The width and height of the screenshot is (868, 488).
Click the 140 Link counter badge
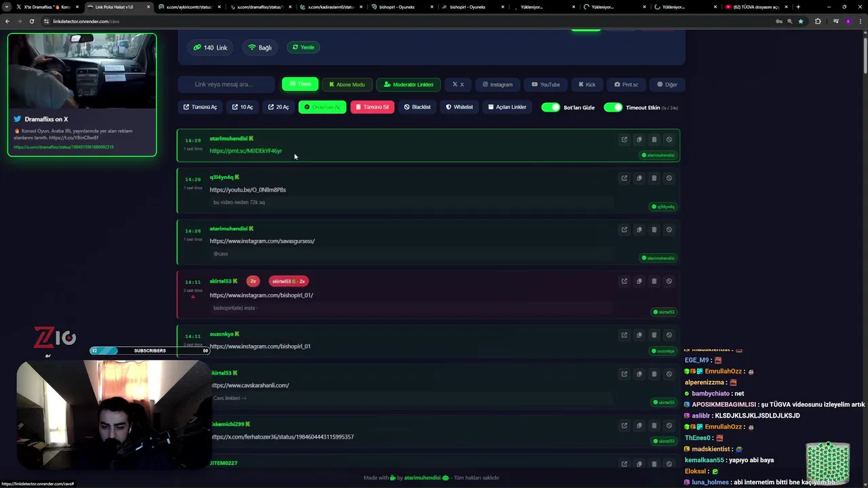tap(210, 47)
